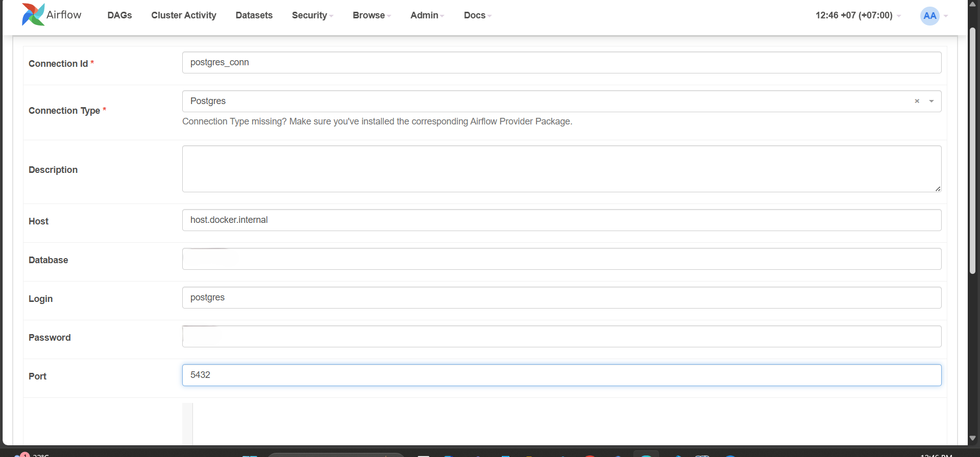This screenshot has height=457, width=980.
Task: Focus the Port field showing 5432
Action: click(x=561, y=375)
